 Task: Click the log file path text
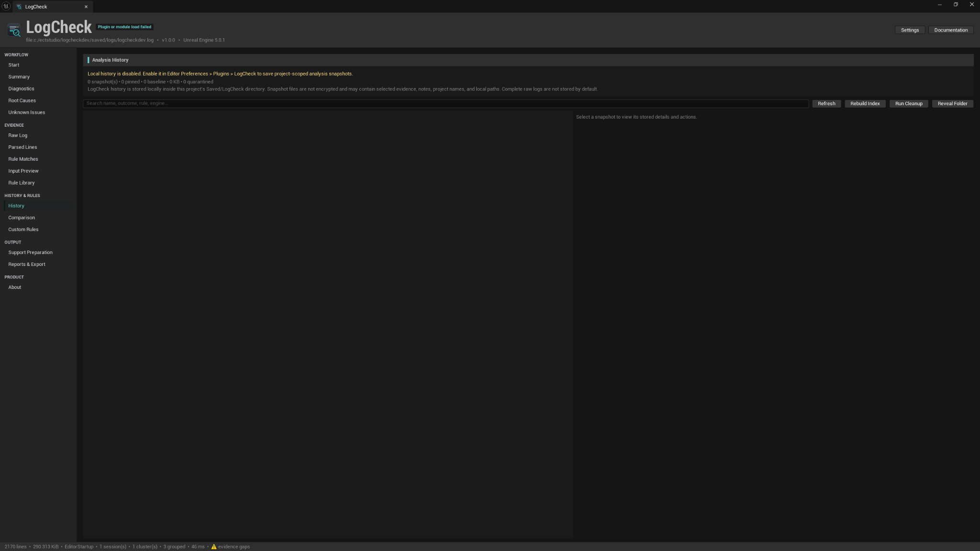point(90,40)
